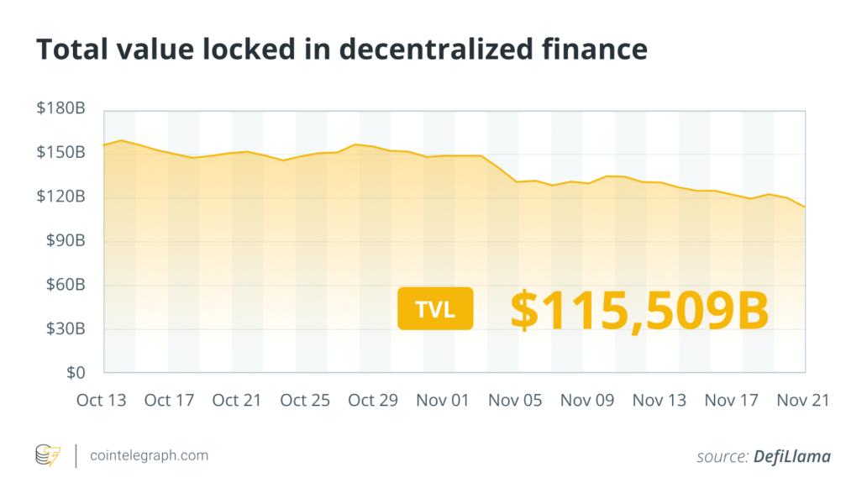The width and height of the screenshot is (867, 504).
Task: Click the Oct 21 date marker
Action: (x=238, y=400)
